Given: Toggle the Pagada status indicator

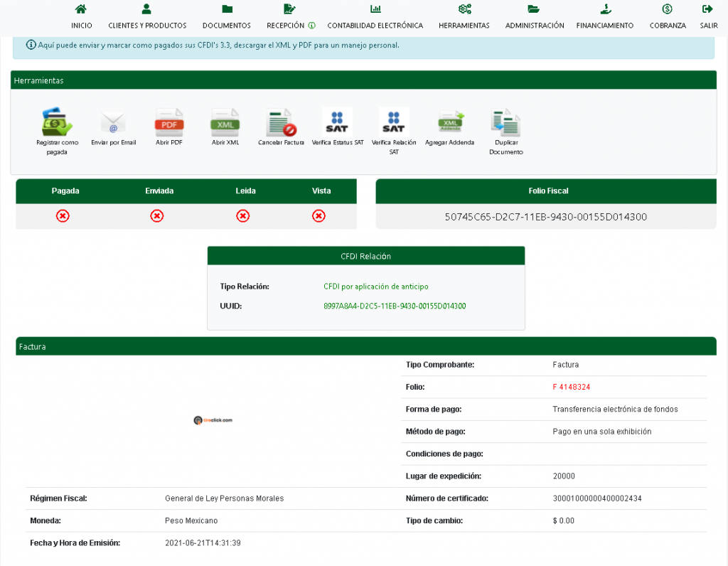Looking at the screenshot, I should click(63, 216).
